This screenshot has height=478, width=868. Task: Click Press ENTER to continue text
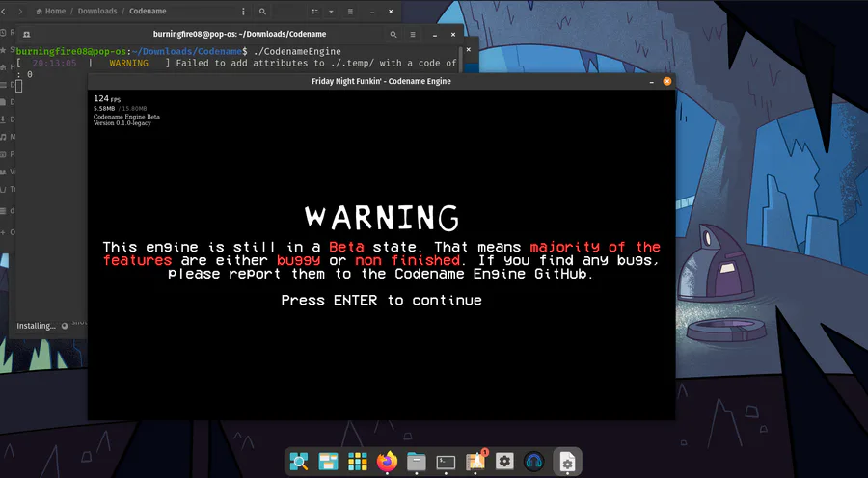[x=381, y=301]
